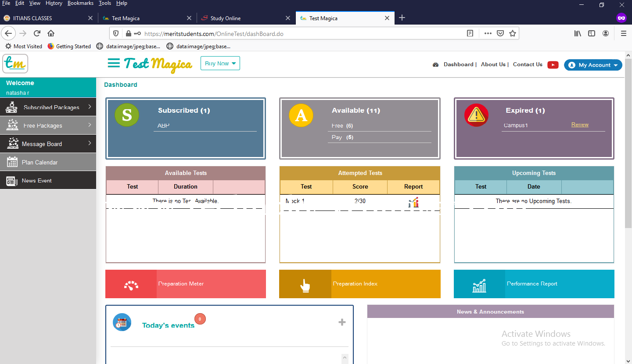
Task: Open the File menu
Action: 6,3
